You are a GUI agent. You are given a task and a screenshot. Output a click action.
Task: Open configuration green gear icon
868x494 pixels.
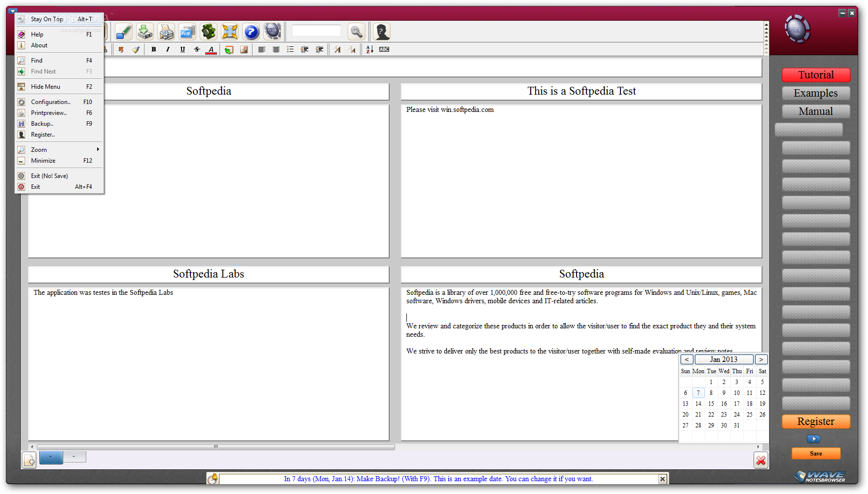(x=209, y=32)
